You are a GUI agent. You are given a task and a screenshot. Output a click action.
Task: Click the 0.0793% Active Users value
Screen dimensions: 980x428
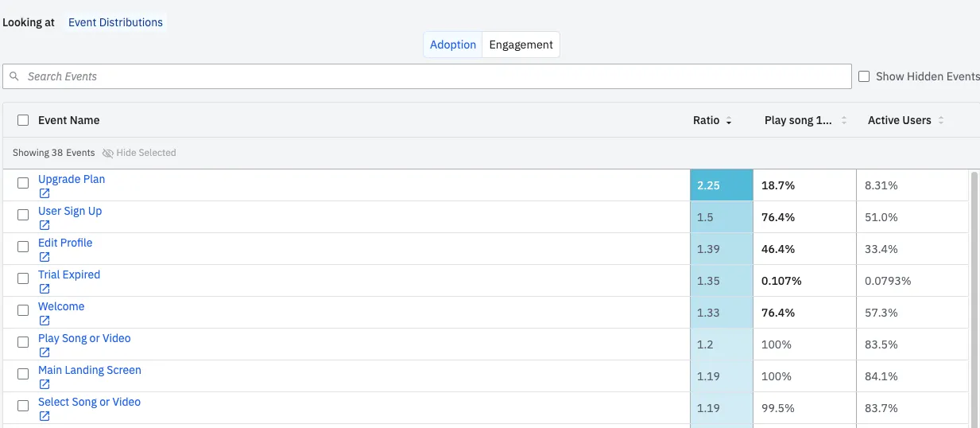(x=889, y=281)
